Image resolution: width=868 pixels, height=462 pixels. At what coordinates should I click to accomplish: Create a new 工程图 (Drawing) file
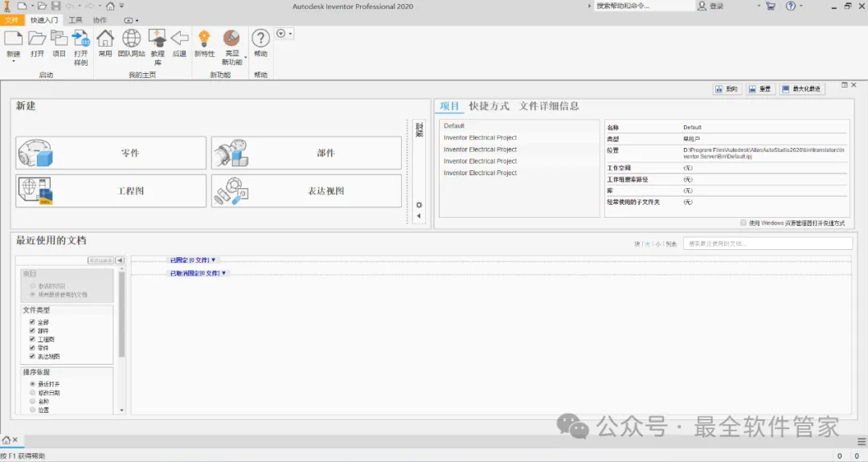[x=111, y=191]
